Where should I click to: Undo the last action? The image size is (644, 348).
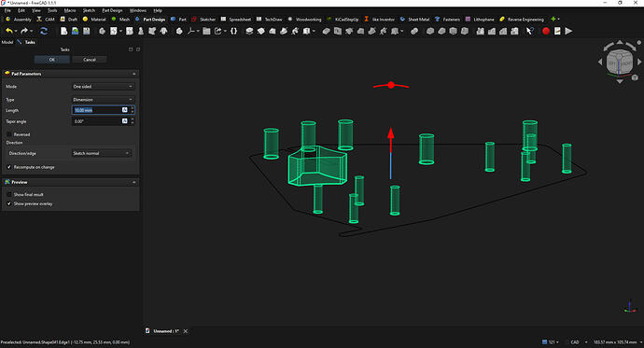(x=8, y=31)
